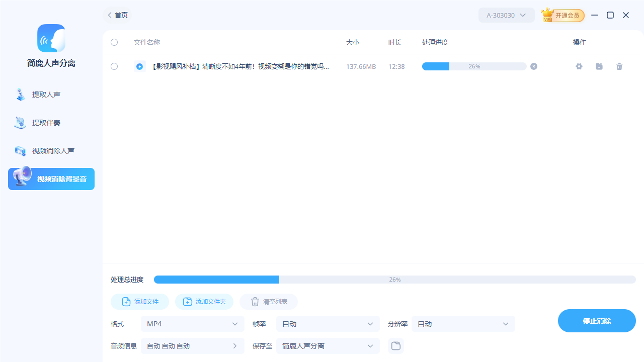The width and height of the screenshot is (644, 362).
Task: Click the 简鹿人声分离 app logo
Action: (51, 38)
